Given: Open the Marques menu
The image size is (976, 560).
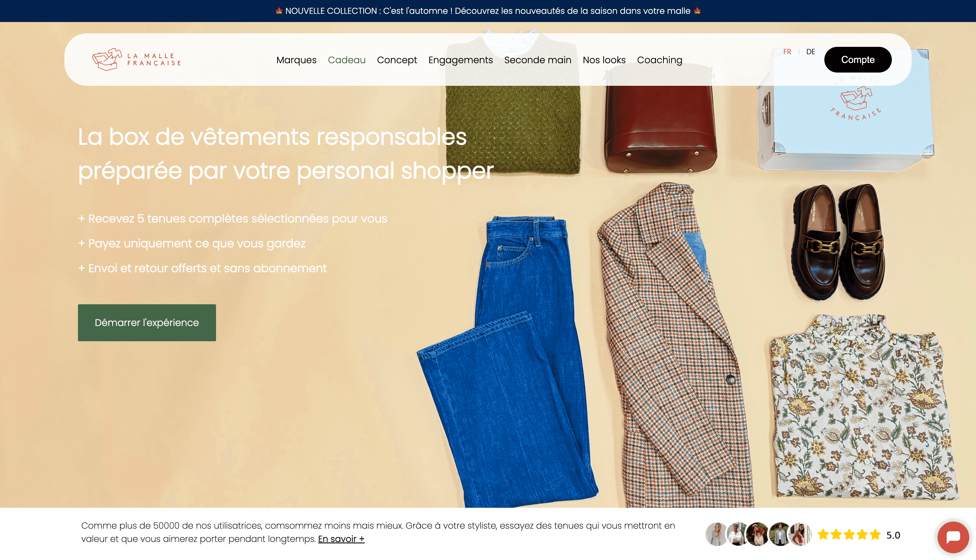Looking at the screenshot, I should 296,60.
